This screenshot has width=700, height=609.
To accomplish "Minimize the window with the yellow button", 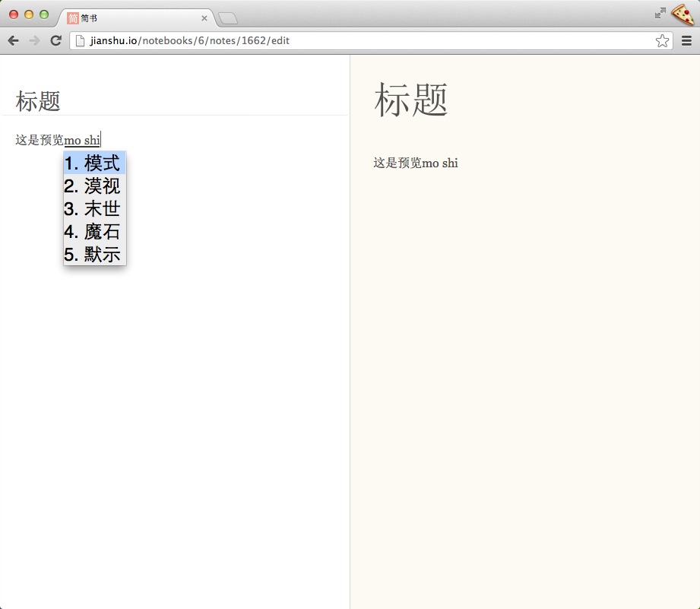I will pyautogui.click(x=29, y=14).
